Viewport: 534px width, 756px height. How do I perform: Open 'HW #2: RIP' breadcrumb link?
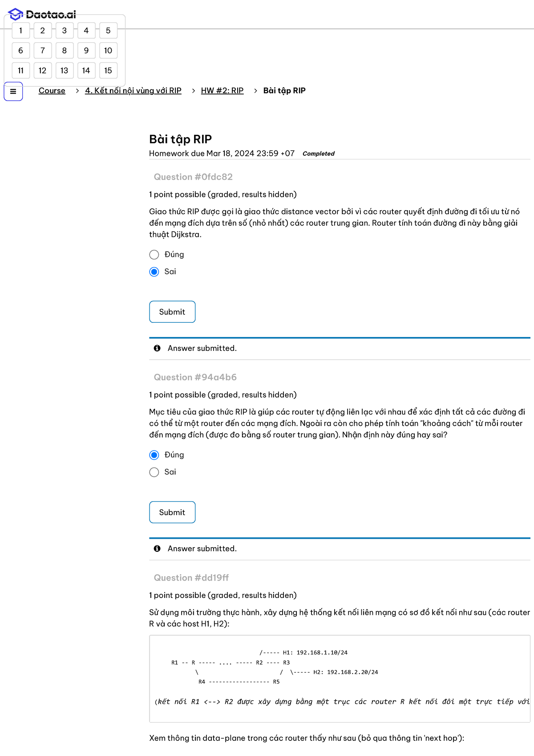point(222,90)
